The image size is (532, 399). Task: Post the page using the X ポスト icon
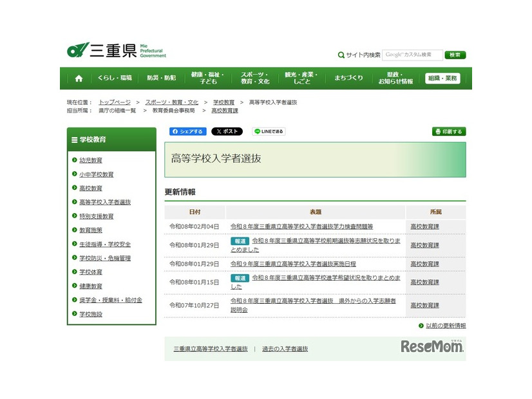(x=218, y=131)
